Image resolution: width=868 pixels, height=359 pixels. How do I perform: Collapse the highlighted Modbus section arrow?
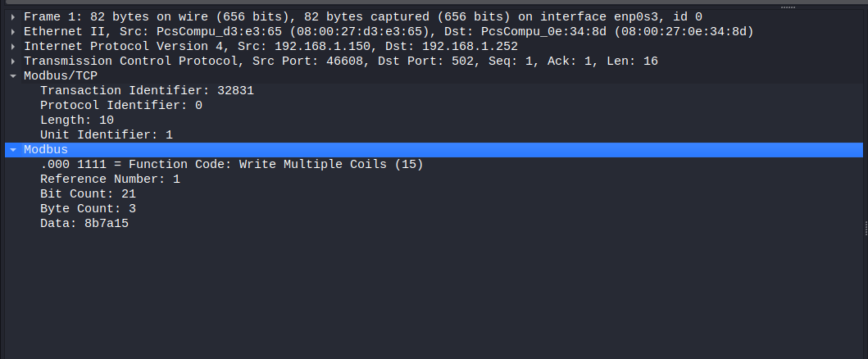tap(13, 150)
